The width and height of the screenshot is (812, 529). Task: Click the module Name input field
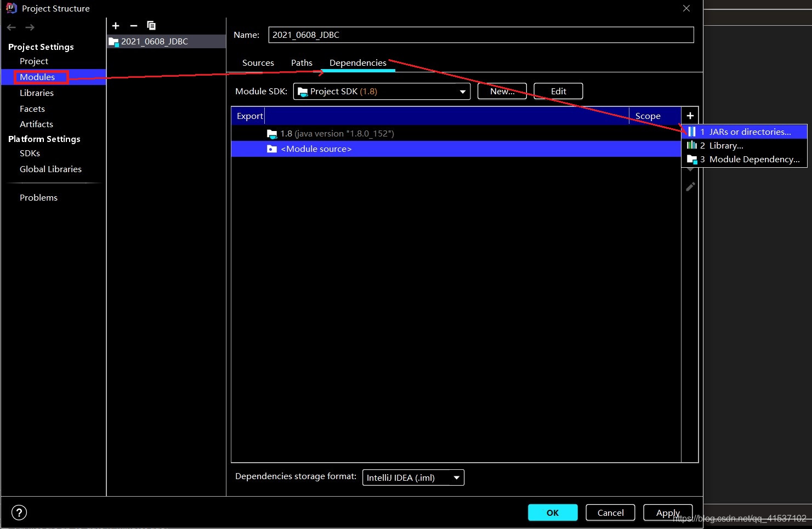(481, 35)
